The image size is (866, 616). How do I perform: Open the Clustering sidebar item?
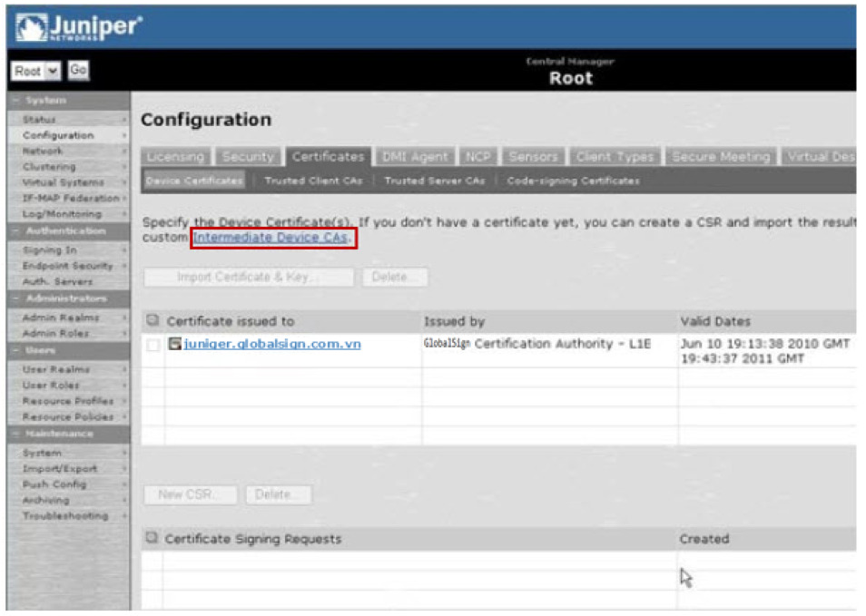point(49,166)
